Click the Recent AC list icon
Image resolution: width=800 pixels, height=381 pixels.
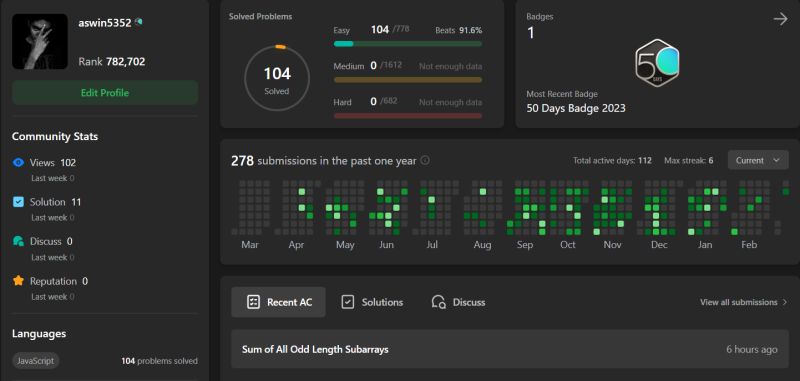click(253, 302)
